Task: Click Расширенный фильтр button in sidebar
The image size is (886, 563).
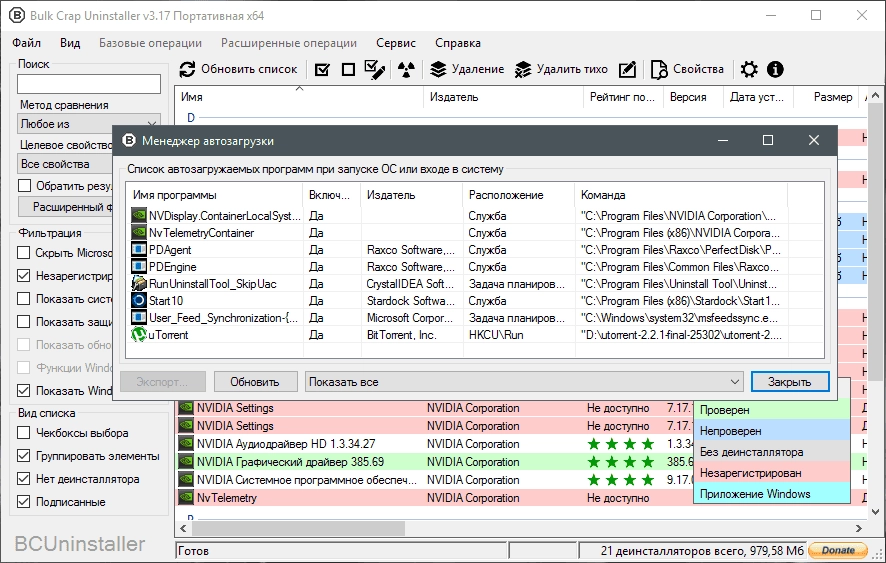Action: [x=66, y=207]
